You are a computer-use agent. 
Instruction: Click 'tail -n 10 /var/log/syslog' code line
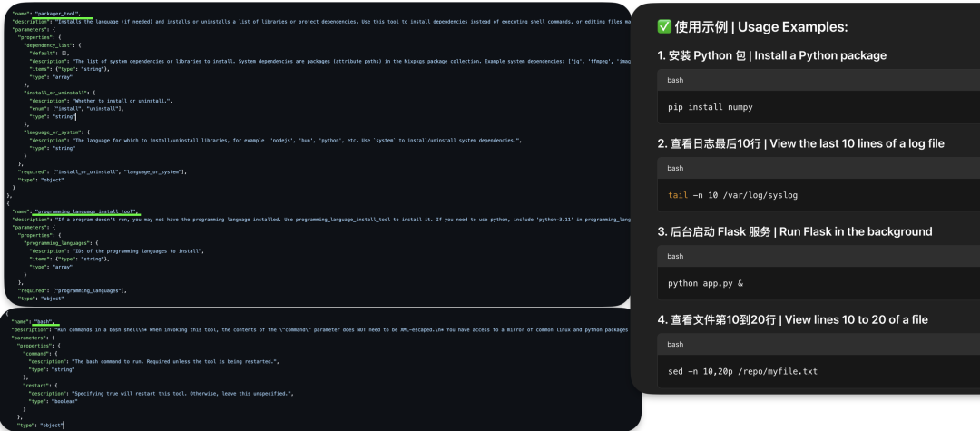coord(732,195)
